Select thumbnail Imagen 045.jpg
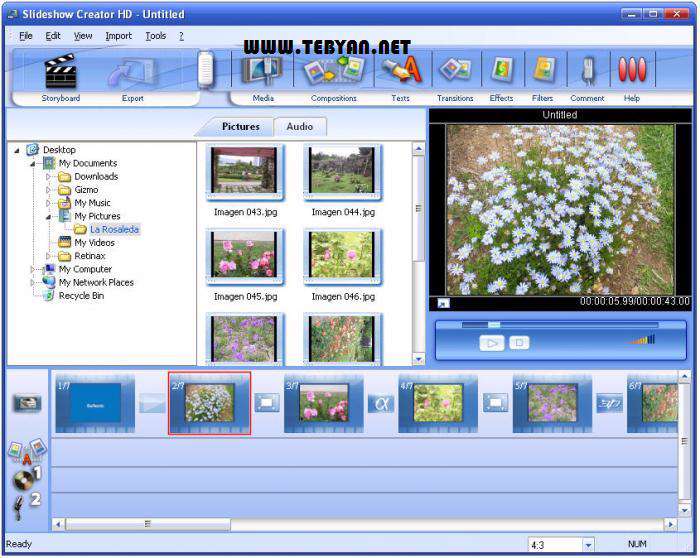 [x=244, y=256]
